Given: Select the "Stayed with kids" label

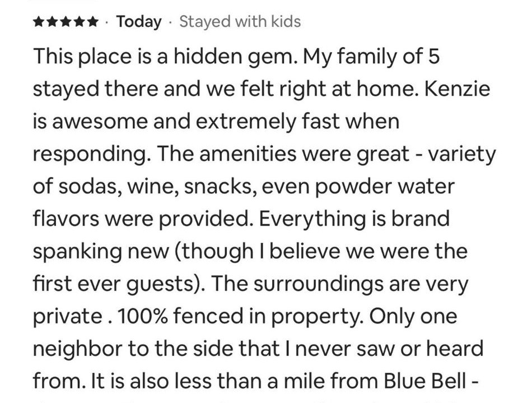Looking at the screenshot, I should pos(240,22).
